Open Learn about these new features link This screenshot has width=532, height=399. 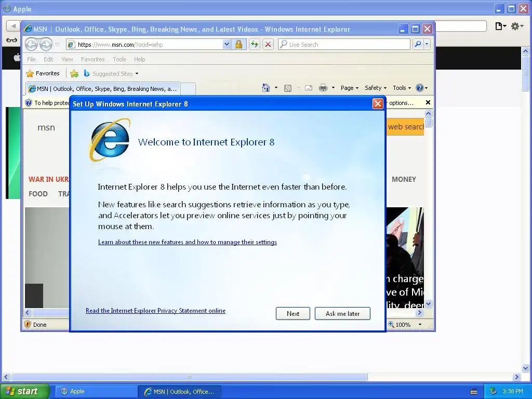coord(187,242)
